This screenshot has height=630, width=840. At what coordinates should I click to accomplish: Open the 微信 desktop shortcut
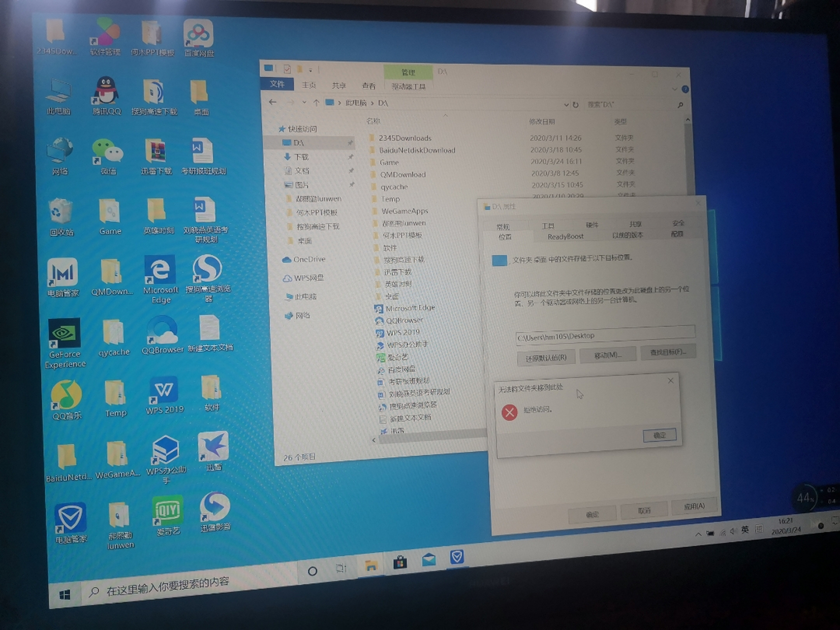click(x=108, y=157)
